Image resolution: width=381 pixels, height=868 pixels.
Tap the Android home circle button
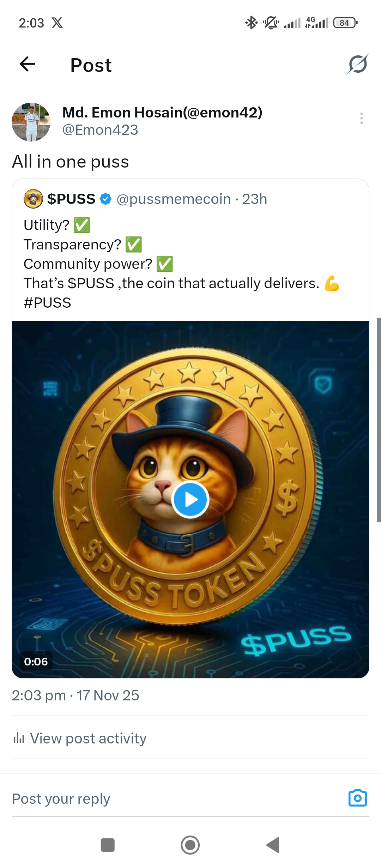(190, 845)
